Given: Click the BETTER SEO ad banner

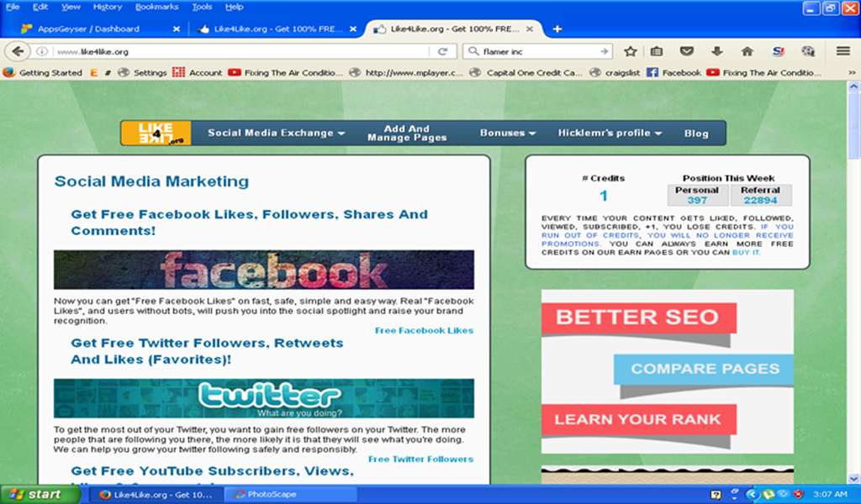Looking at the screenshot, I should tap(638, 317).
